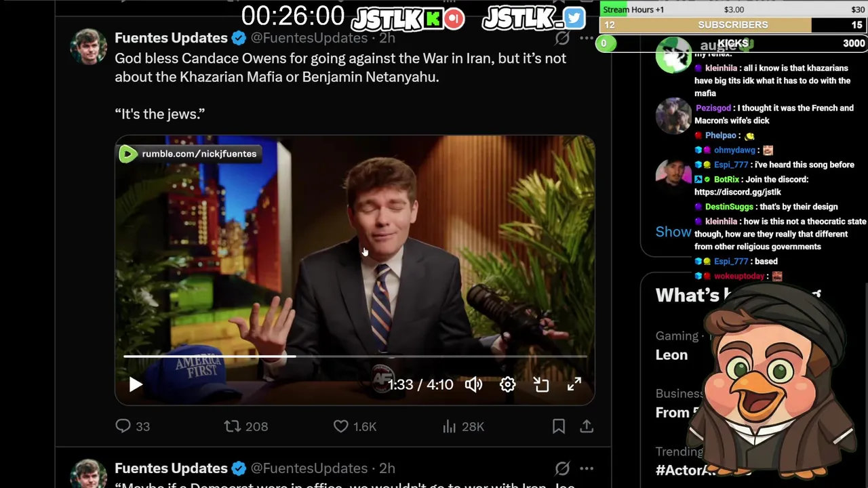The height and width of the screenshot is (488, 868).
Task: Click DestinSuggs username in chat
Action: 728,207
